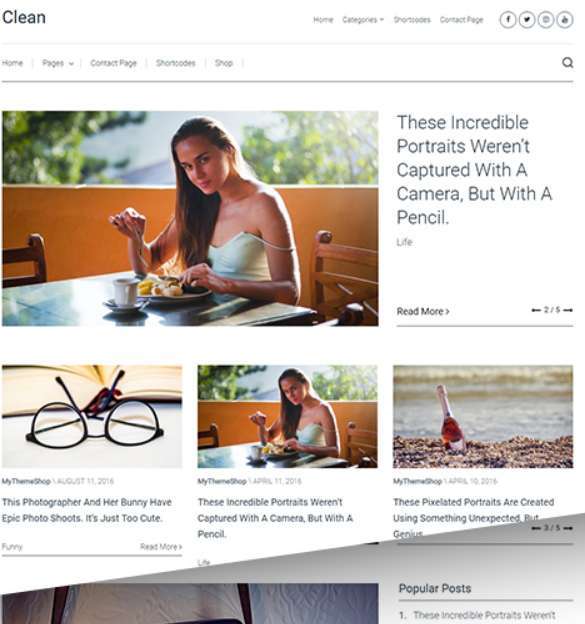Viewport: 585px width, 624px height.
Task: Open the Facebook social icon
Action: [508, 20]
